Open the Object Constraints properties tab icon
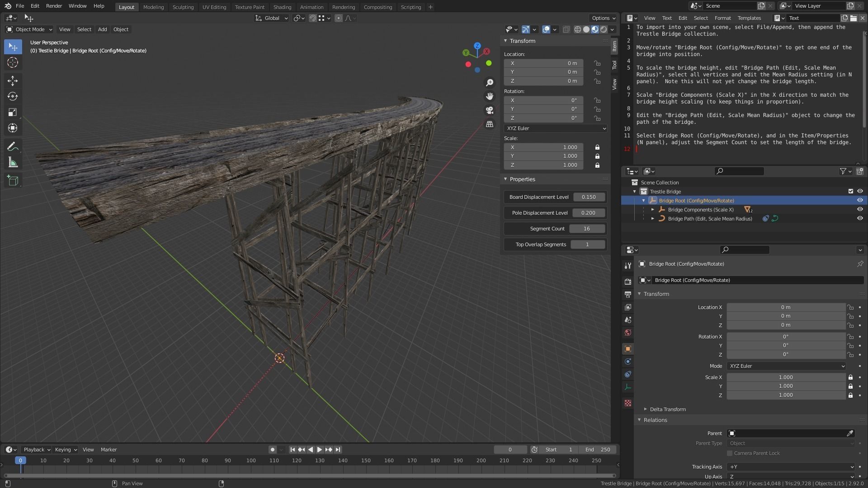 [x=627, y=374]
